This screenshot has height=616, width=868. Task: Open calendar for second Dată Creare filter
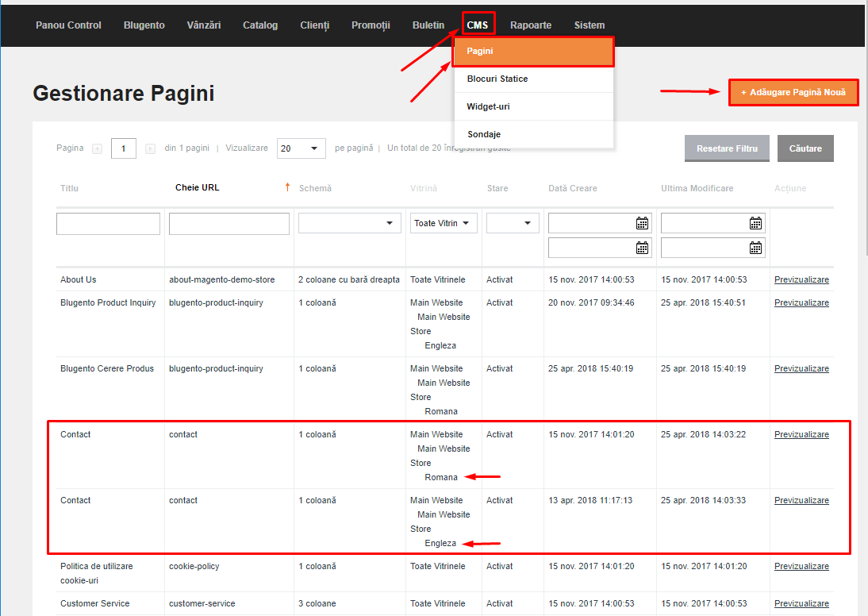point(642,248)
